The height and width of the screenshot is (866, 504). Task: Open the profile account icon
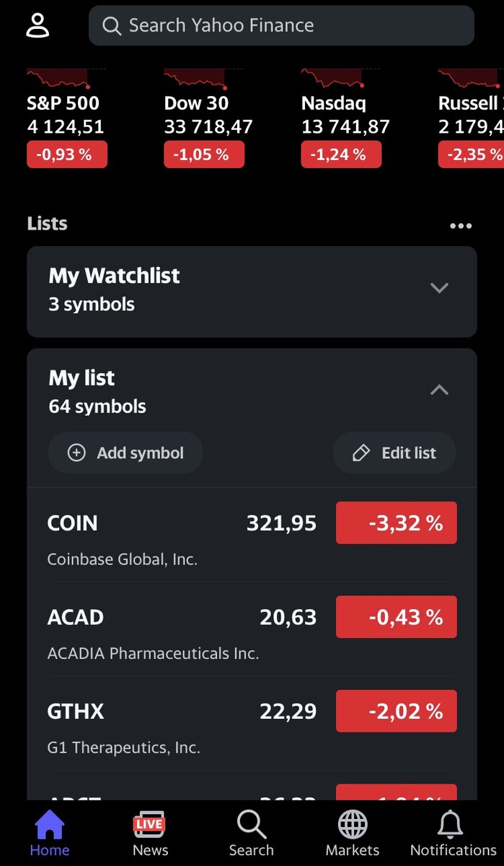pyautogui.click(x=39, y=25)
